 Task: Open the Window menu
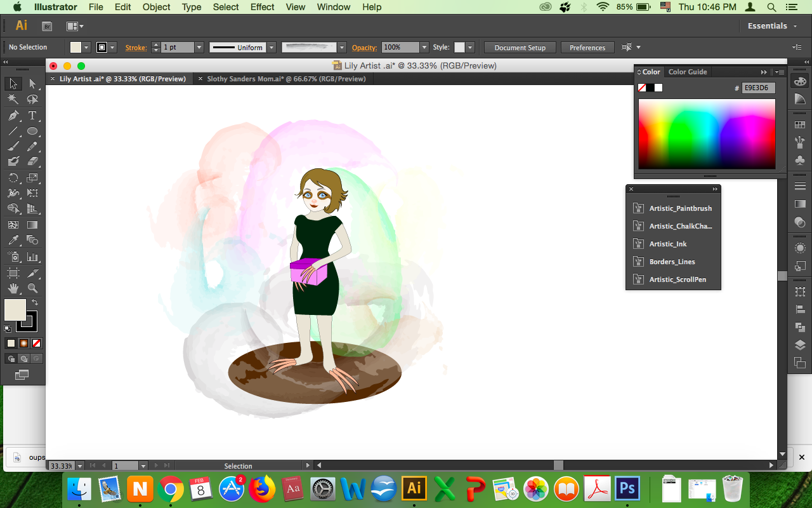point(333,7)
